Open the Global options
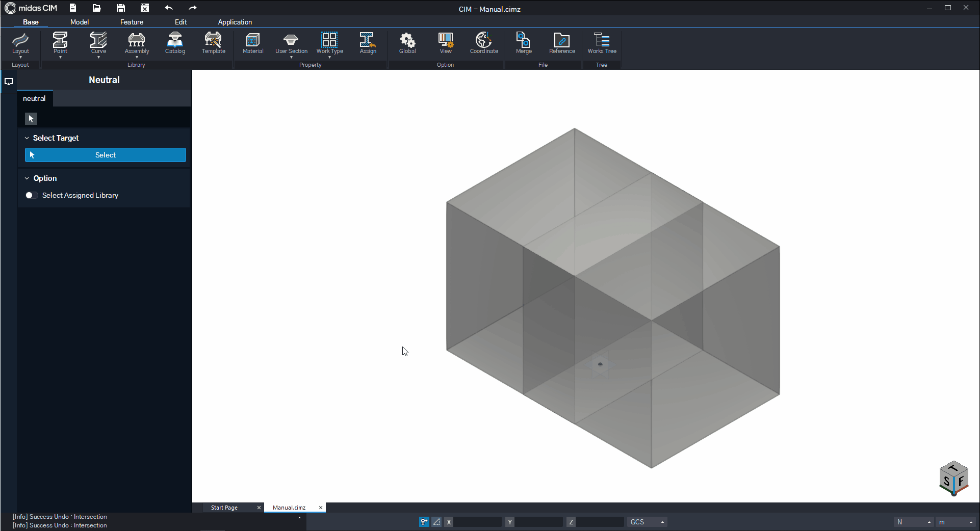 [x=407, y=43]
